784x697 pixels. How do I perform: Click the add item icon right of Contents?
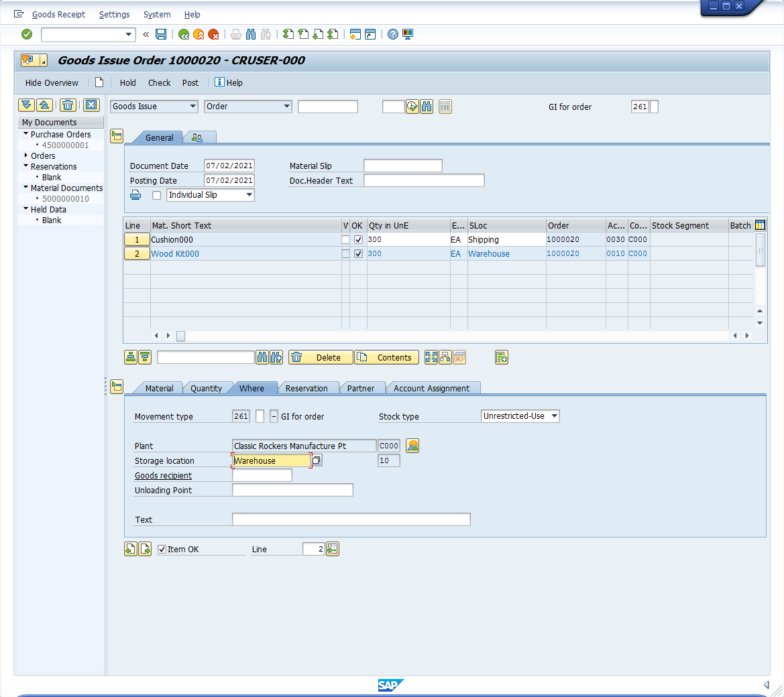tap(502, 357)
